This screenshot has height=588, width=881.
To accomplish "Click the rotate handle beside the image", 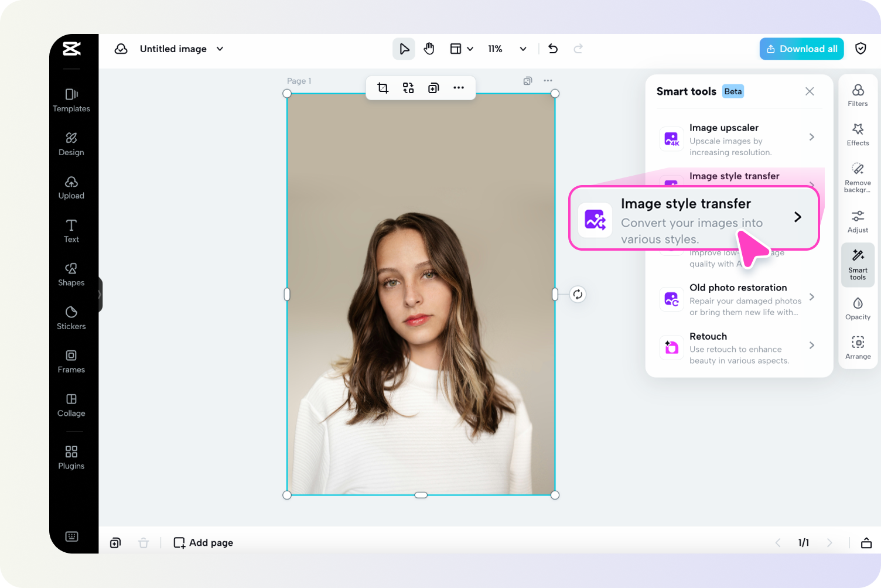I will 578,294.
